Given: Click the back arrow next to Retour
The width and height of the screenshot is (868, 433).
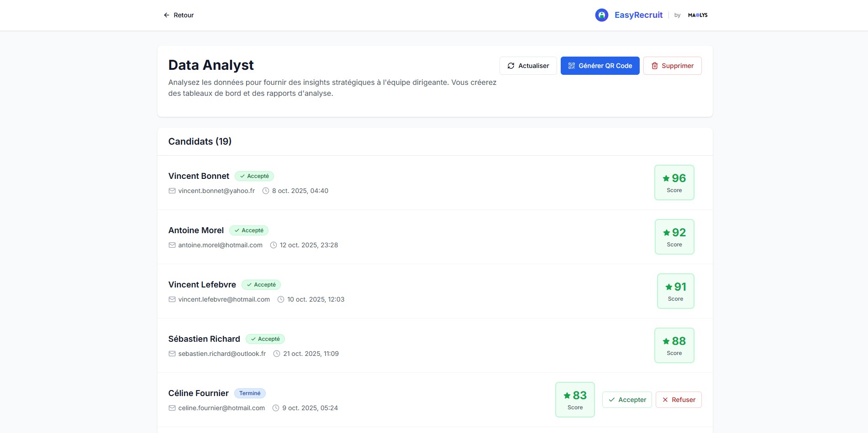Looking at the screenshot, I should [166, 15].
